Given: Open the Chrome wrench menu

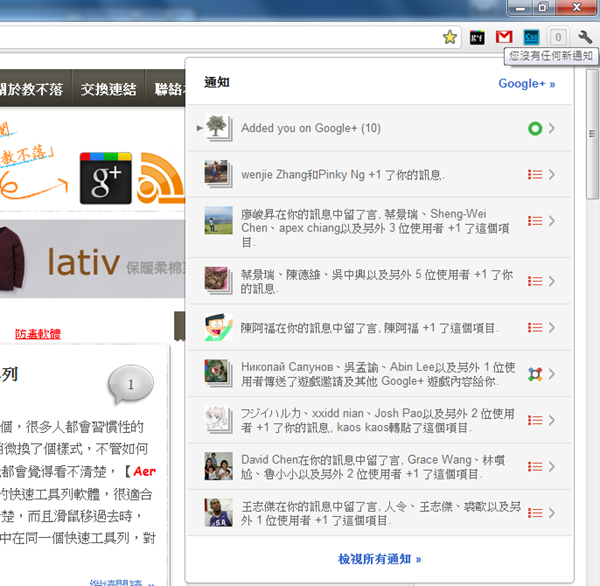Looking at the screenshot, I should (x=585, y=37).
